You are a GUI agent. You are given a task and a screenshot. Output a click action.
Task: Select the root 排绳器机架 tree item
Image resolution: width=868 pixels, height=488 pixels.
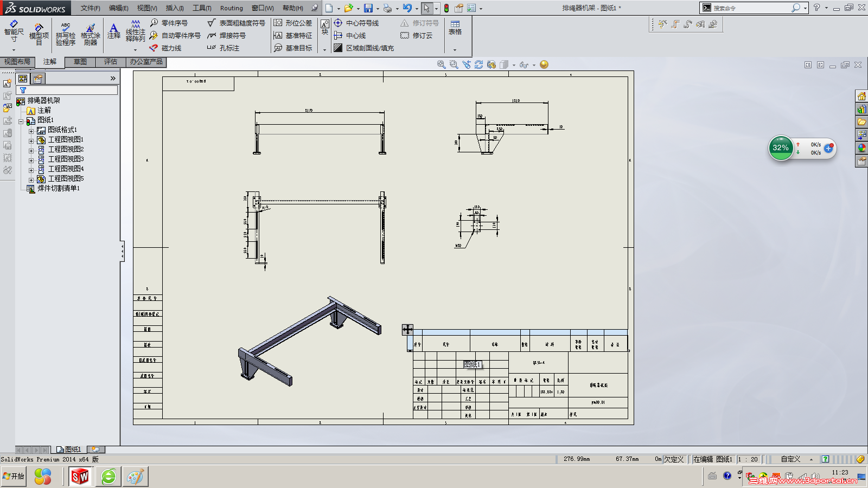(x=39, y=101)
